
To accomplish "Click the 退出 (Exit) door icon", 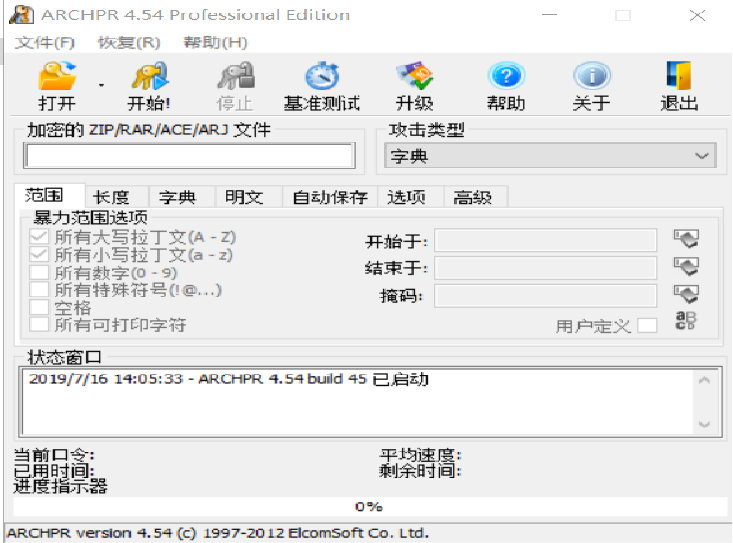I will click(679, 76).
